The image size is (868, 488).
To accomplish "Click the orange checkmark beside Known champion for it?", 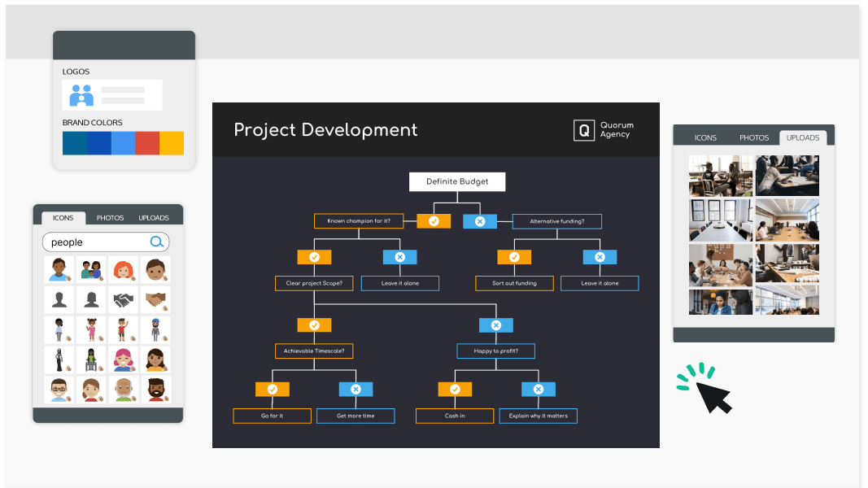I will coord(434,221).
